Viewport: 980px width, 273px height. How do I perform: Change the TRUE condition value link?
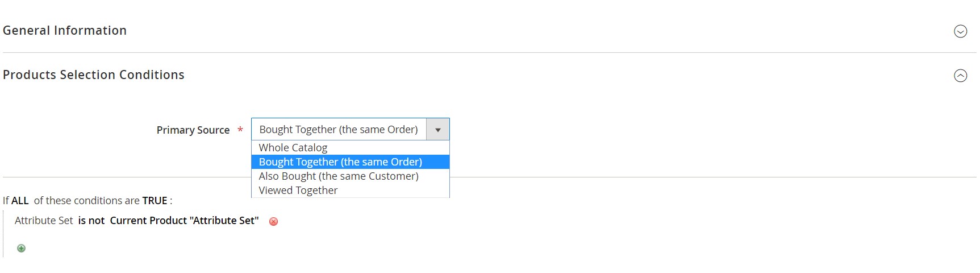pyautogui.click(x=155, y=201)
